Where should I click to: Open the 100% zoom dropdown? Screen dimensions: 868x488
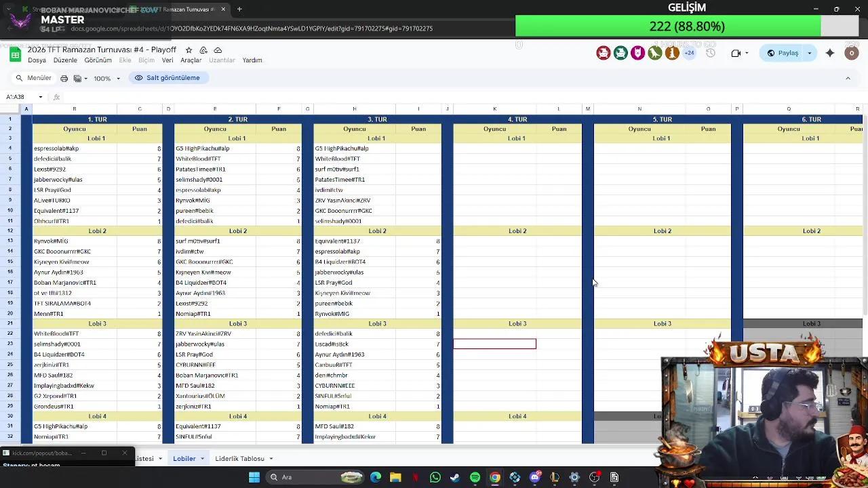pyautogui.click(x=106, y=79)
